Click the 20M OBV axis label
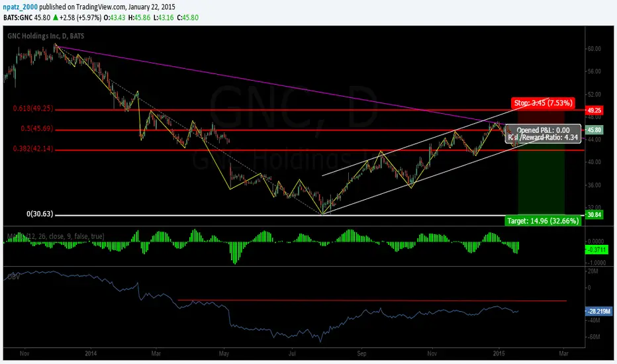Viewport: 617px width, 364px height. (x=593, y=271)
